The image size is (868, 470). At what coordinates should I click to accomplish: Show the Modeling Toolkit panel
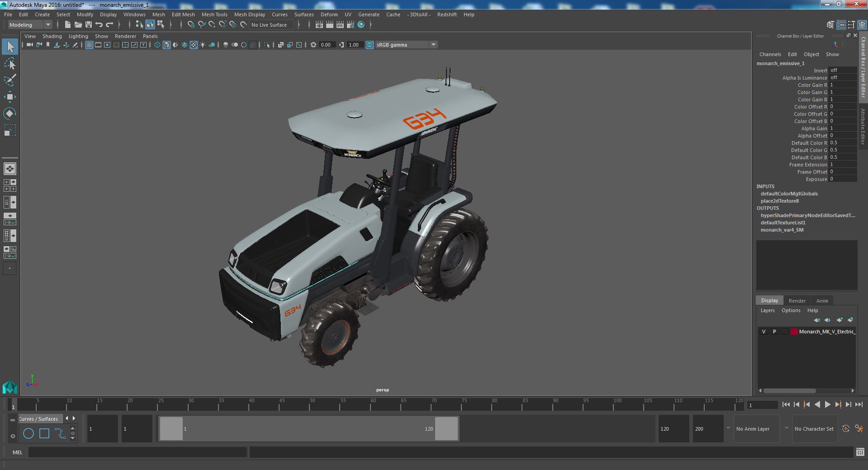830,25
